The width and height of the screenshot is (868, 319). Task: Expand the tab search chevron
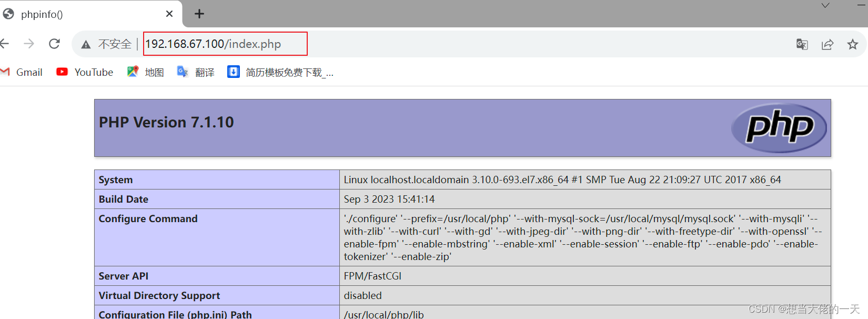825,5
